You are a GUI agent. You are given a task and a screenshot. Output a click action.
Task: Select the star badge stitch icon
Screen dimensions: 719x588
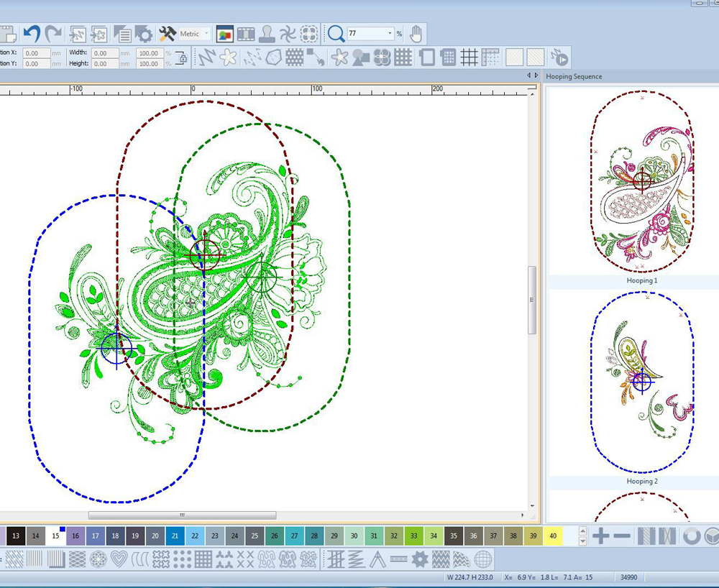[x=420, y=559]
